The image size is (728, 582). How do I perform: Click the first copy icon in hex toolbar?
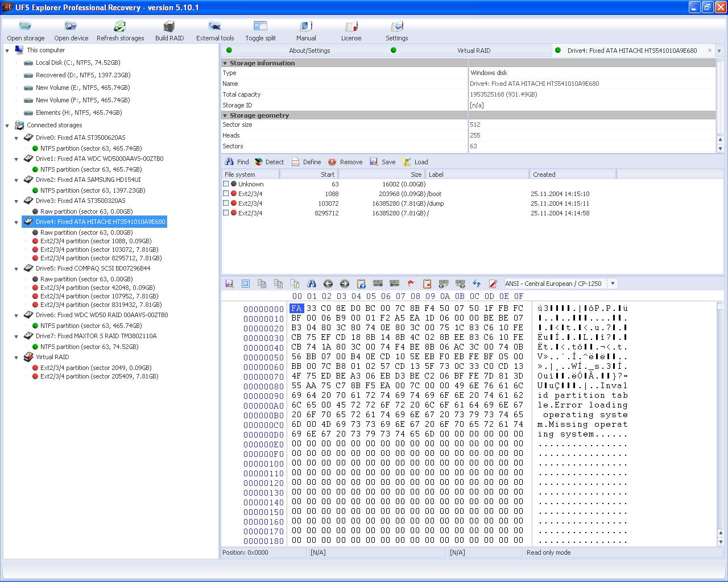click(262, 284)
